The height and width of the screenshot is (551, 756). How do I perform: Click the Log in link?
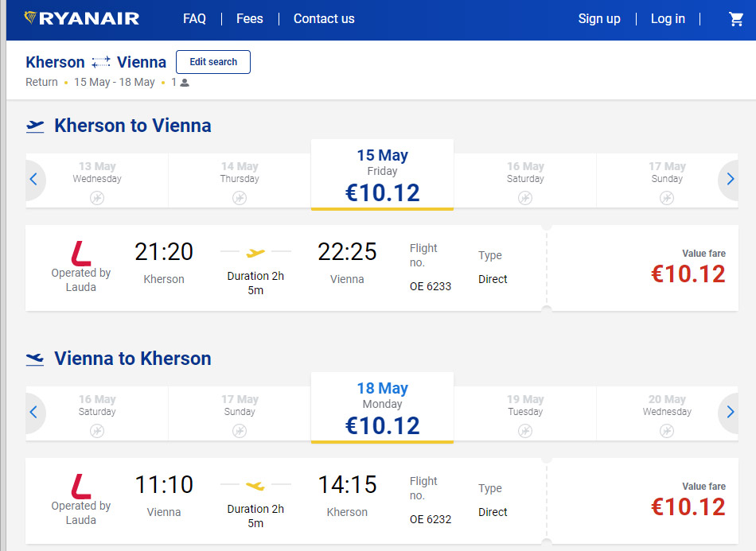668,19
